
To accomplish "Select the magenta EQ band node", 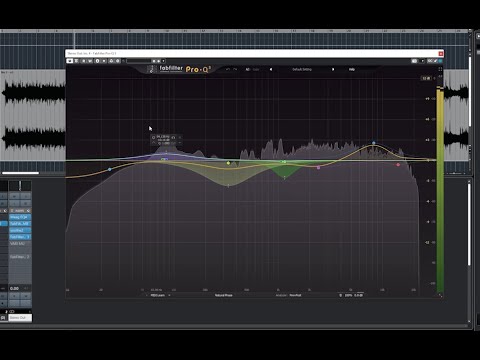I will [318, 168].
